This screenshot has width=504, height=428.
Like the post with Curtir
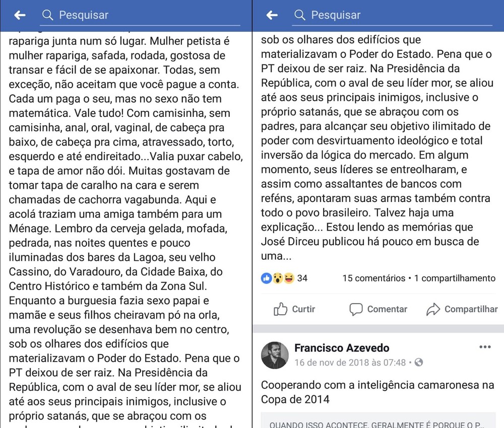(x=295, y=309)
